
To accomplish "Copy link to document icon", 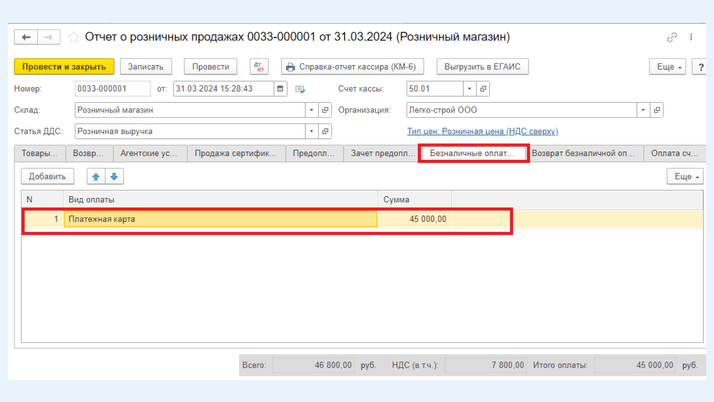I will (671, 37).
